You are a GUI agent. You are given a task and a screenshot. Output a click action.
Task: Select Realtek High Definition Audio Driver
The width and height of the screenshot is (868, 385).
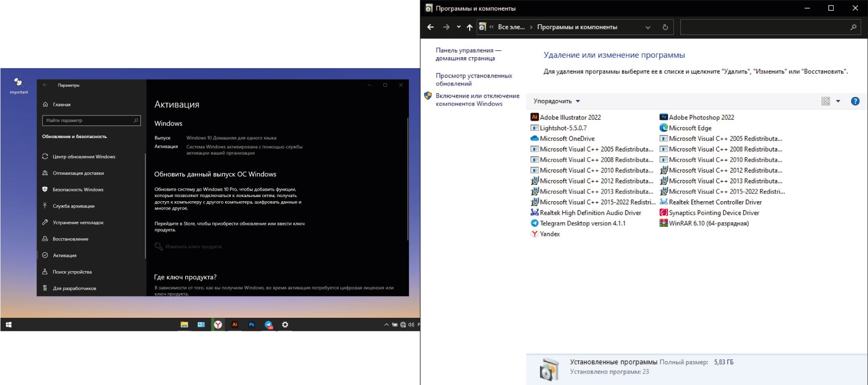pos(586,213)
